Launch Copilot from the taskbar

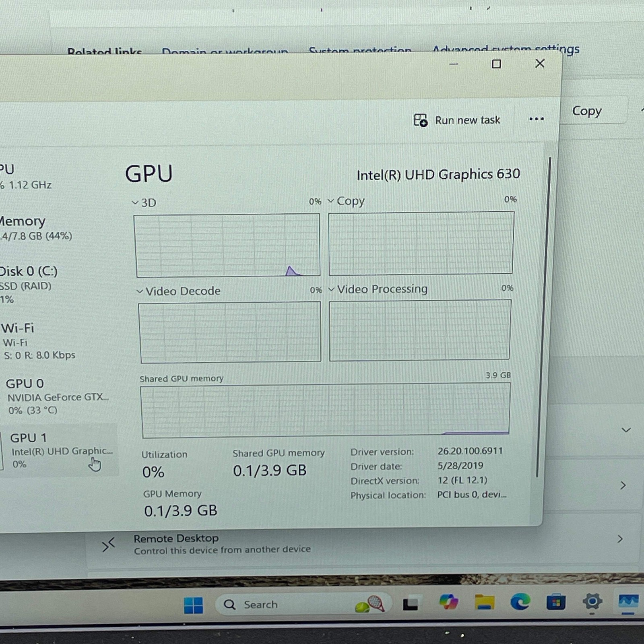tap(448, 603)
